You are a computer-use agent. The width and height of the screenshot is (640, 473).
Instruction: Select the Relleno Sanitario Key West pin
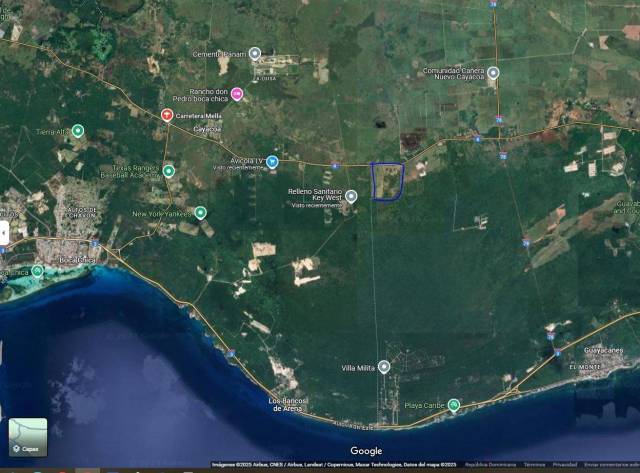[351, 196]
